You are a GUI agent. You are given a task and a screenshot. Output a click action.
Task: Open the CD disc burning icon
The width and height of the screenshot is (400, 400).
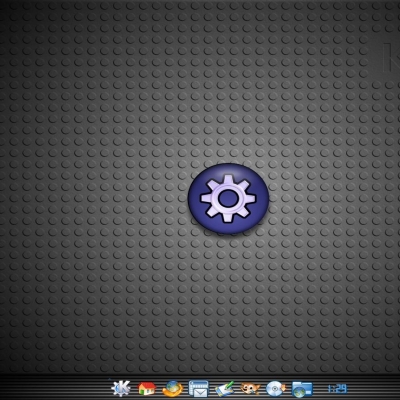(x=276, y=389)
